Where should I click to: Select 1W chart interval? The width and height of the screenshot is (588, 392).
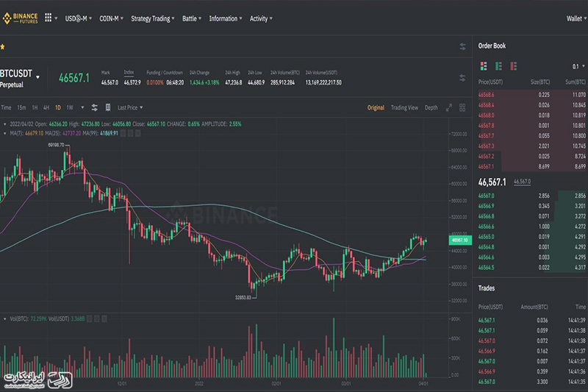tap(70, 107)
